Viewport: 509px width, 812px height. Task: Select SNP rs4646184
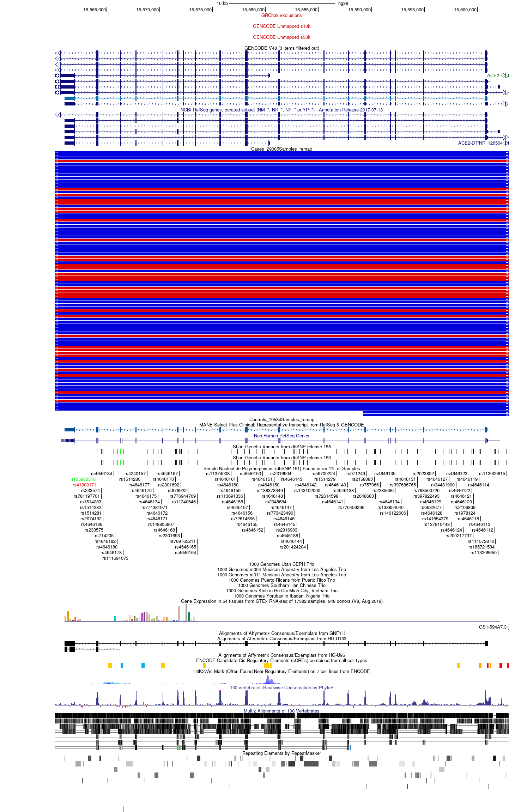[x=101, y=473]
